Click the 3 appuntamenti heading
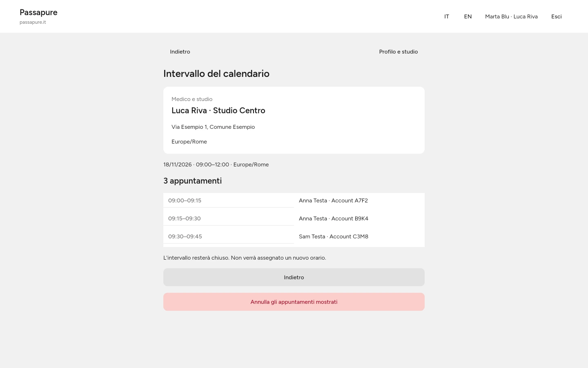Screen dimensions: 588x368 192,181
